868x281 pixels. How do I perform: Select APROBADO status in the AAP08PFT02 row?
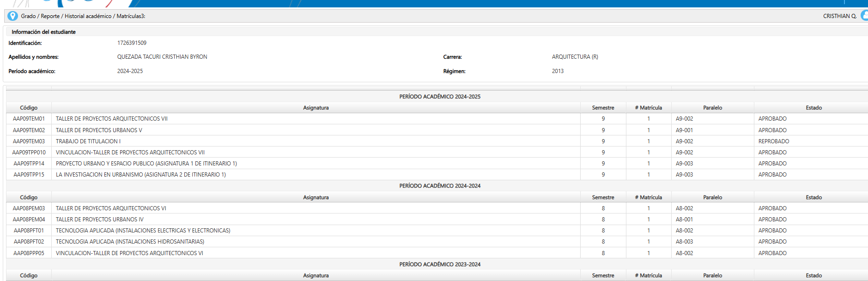coord(772,242)
